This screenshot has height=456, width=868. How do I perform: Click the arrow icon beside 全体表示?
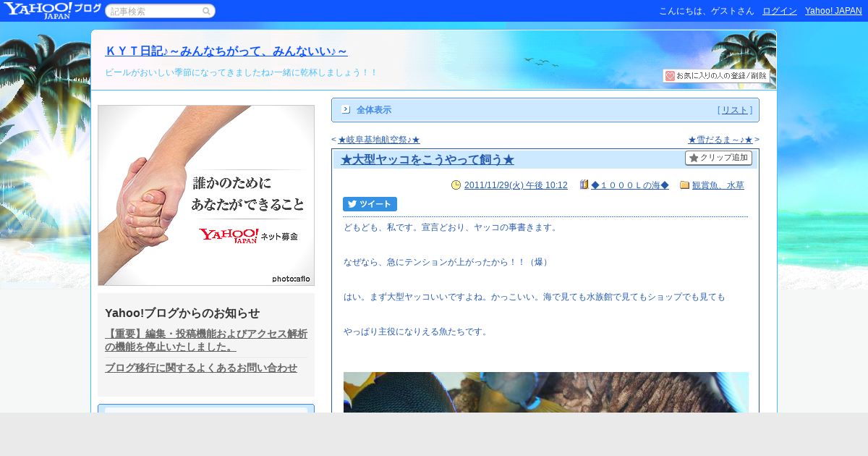tap(346, 109)
